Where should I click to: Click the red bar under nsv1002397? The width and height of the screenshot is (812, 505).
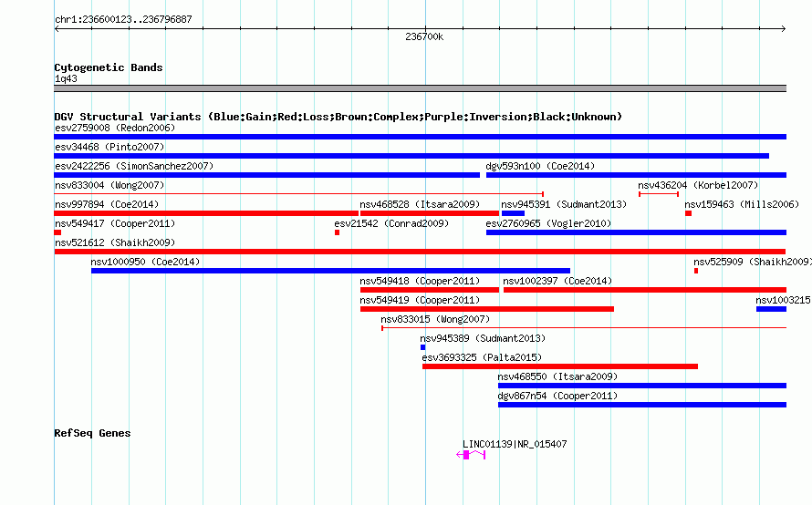645,290
